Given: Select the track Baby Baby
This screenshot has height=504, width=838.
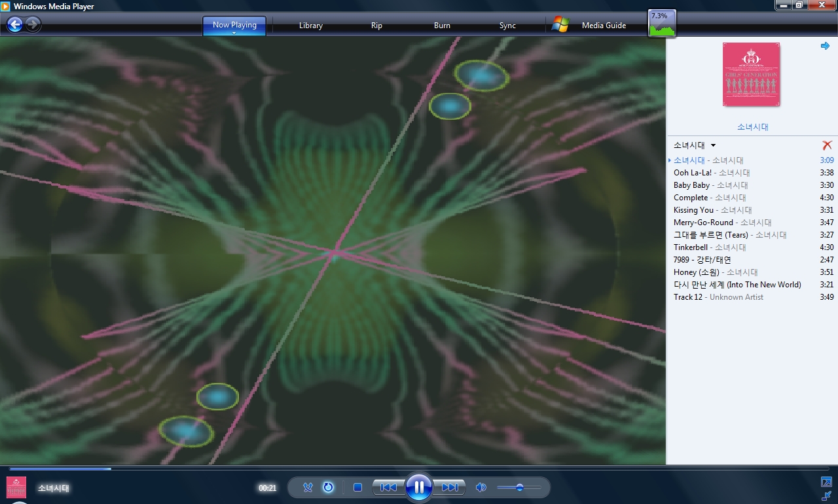Looking at the screenshot, I should 752,185.
